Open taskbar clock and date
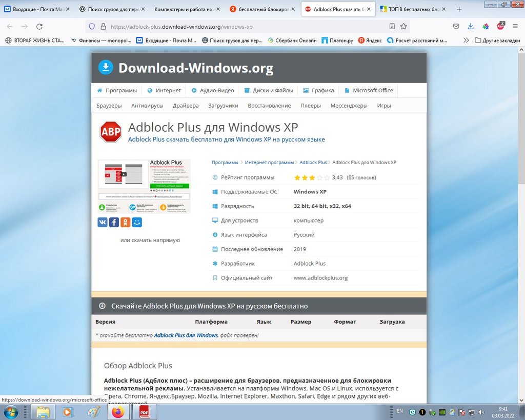The width and height of the screenshot is (525, 420). [503, 412]
